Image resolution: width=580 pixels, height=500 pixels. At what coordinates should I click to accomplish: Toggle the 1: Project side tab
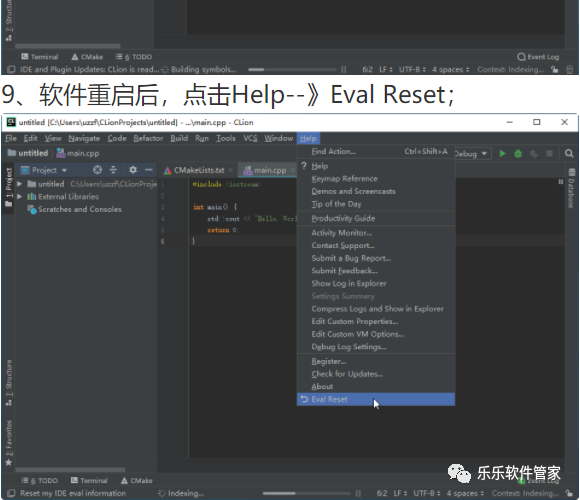point(9,187)
